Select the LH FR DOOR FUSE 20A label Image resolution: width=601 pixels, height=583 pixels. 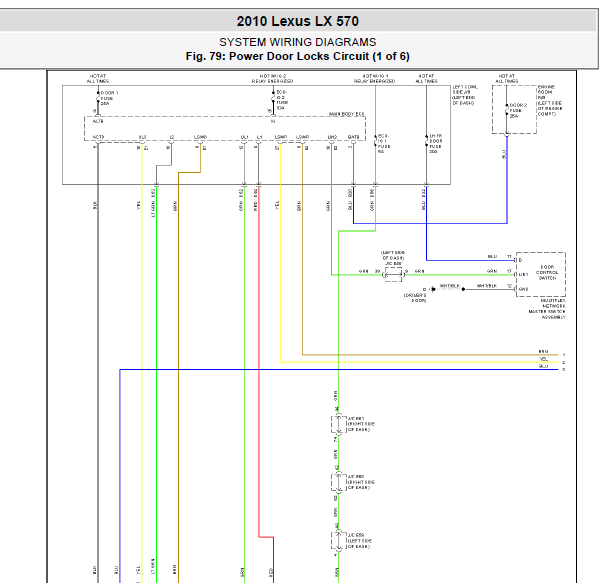point(436,144)
